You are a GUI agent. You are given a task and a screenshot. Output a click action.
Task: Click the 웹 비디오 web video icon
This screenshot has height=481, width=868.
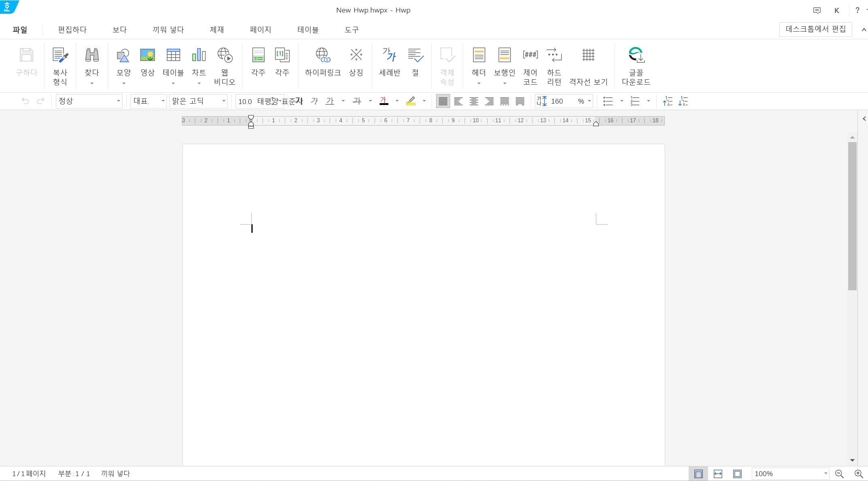tap(225, 55)
